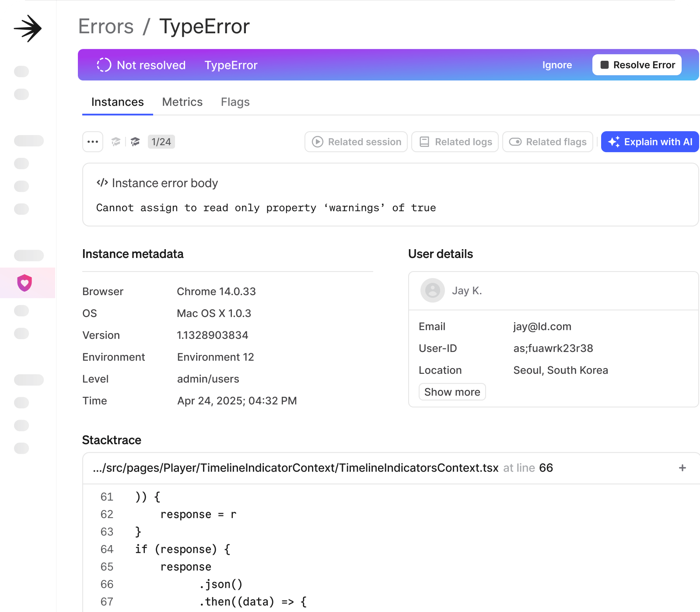Click the arrow logo in the sidebar
This screenshot has height=612, width=700.
coord(28,29)
